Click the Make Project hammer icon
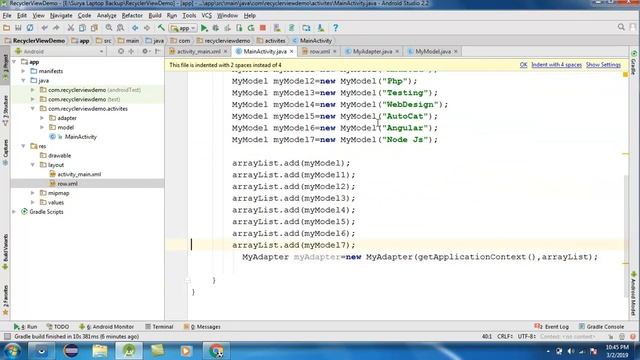 pos(161,28)
